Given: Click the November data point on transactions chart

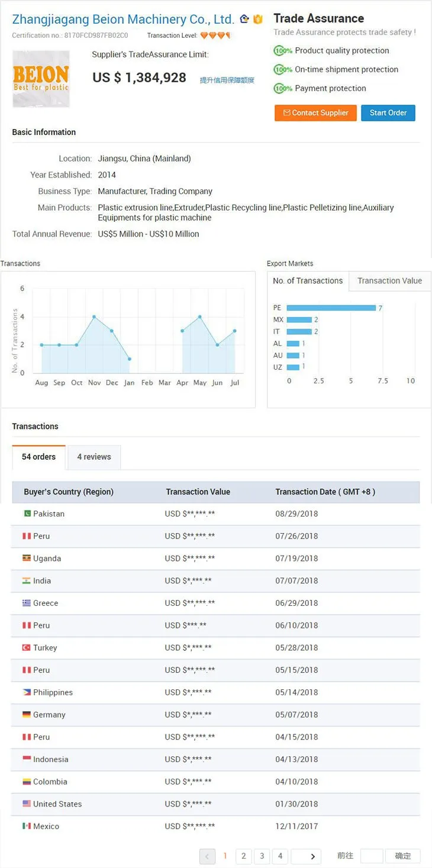Looking at the screenshot, I should pyautogui.click(x=94, y=317).
